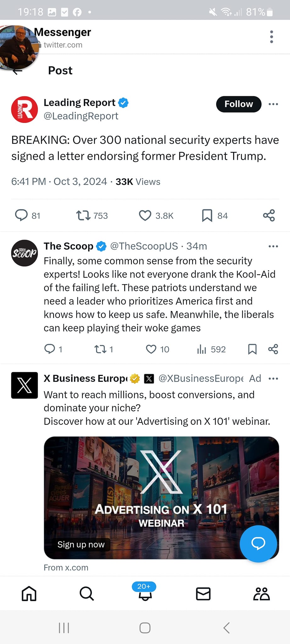Go to the Home tab

(x=29, y=594)
